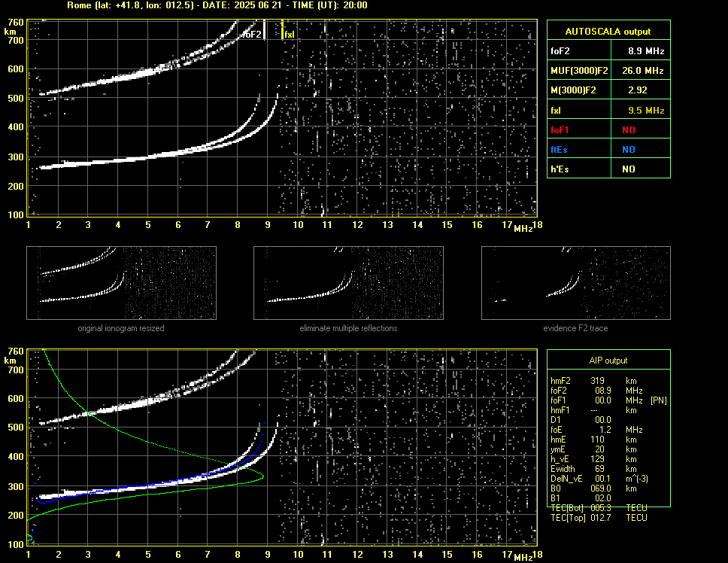Select the white NO value for h'Es
This screenshot has height=563, width=728.
click(629, 169)
